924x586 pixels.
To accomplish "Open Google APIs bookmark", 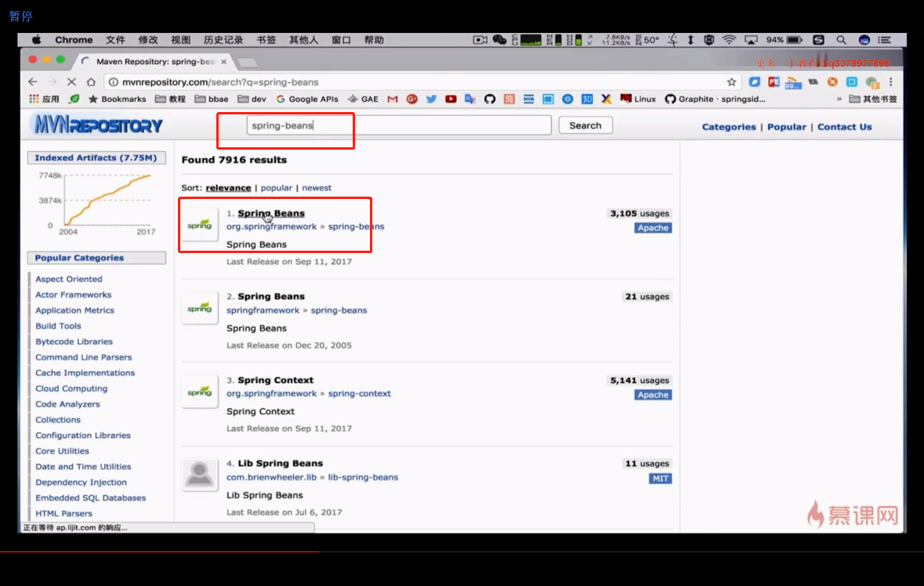I will pos(307,99).
